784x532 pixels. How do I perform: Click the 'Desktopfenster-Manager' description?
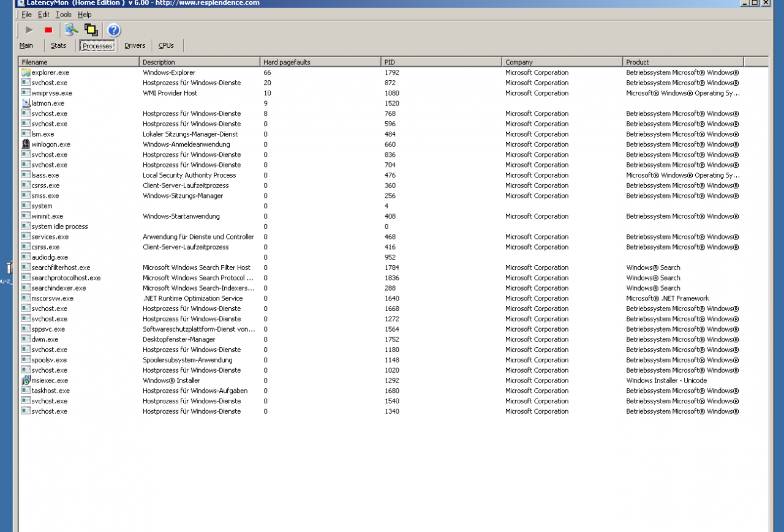(x=179, y=339)
